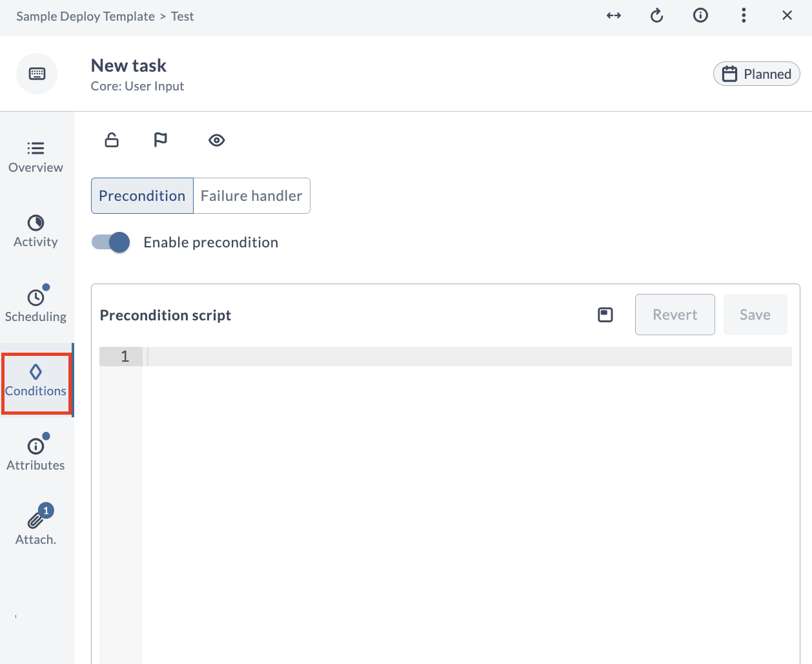This screenshot has width=812, height=664.
Task: Refresh the task with the reload icon
Action: [x=656, y=16]
